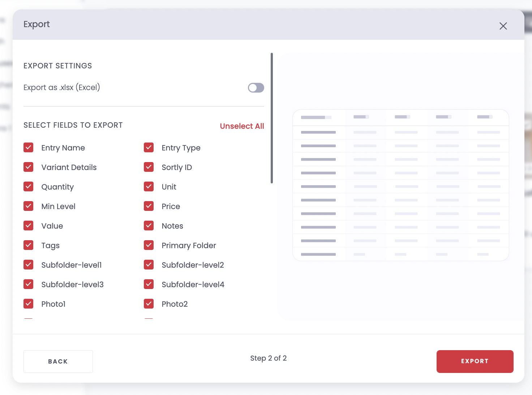Image resolution: width=532 pixels, height=395 pixels.
Task: Uncheck the Photo1 field
Action: coord(29,303)
